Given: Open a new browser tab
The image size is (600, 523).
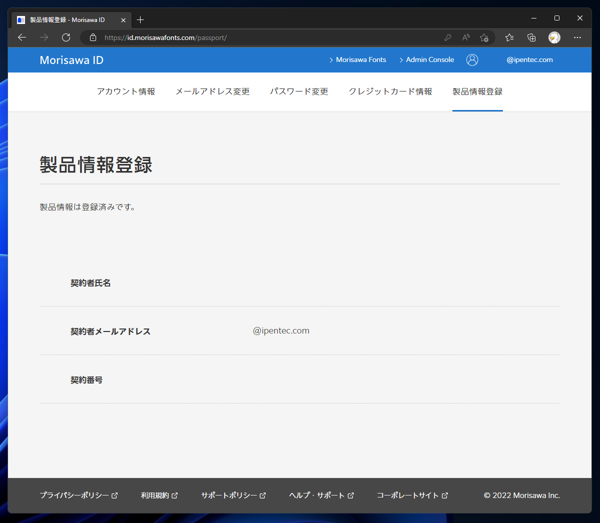Looking at the screenshot, I should 140,20.
